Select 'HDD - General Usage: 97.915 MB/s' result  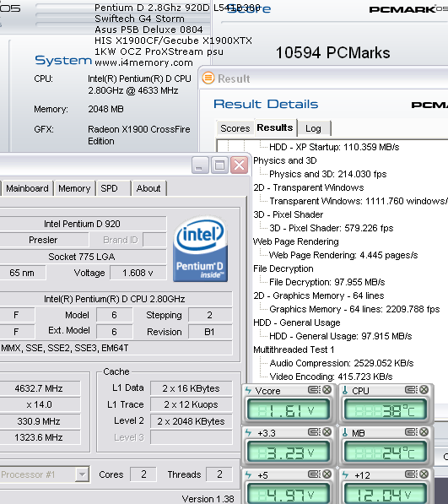[x=341, y=336]
